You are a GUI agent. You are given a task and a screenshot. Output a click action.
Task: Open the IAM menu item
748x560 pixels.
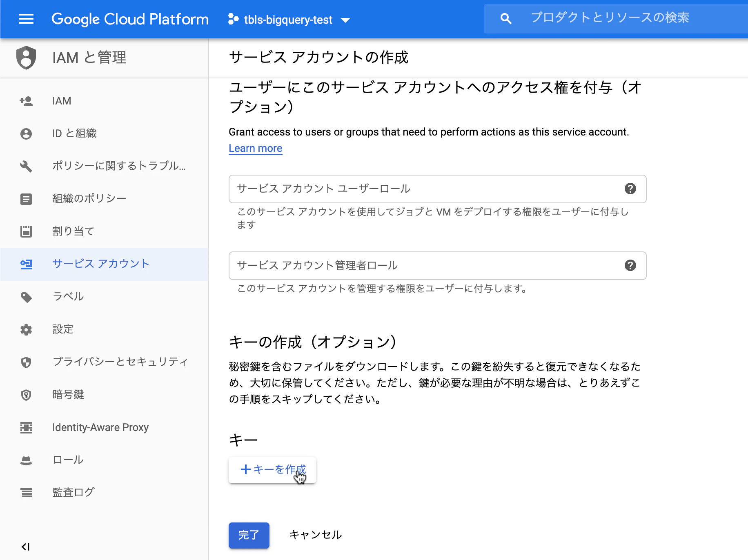click(105, 101)
